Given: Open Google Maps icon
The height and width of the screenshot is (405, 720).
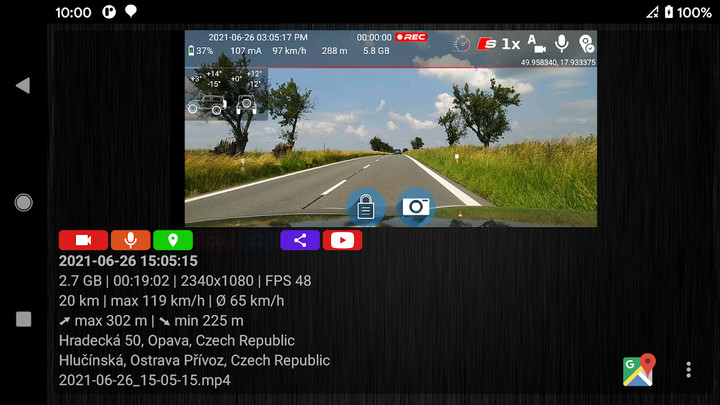Looking at the screenshot, I should tap(638, 370).
